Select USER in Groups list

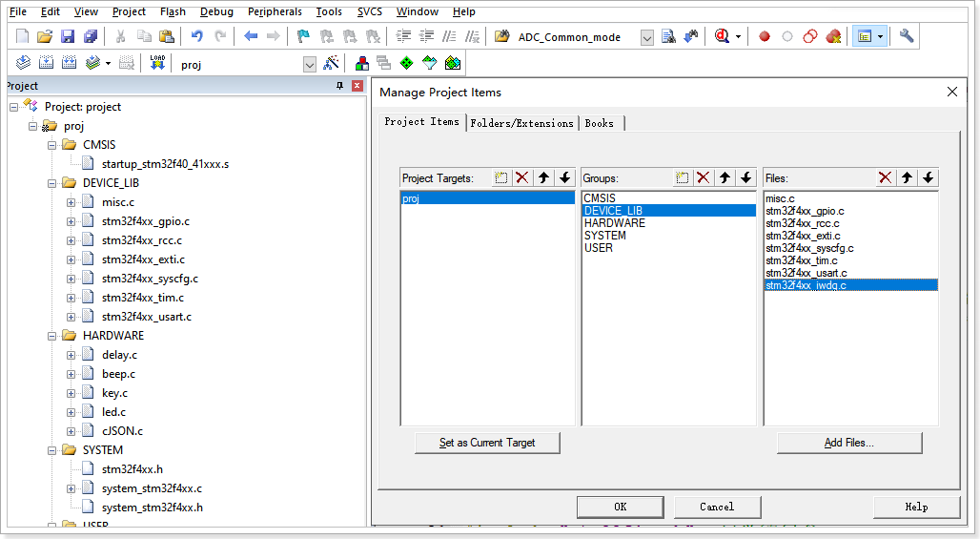coord(668,248)
